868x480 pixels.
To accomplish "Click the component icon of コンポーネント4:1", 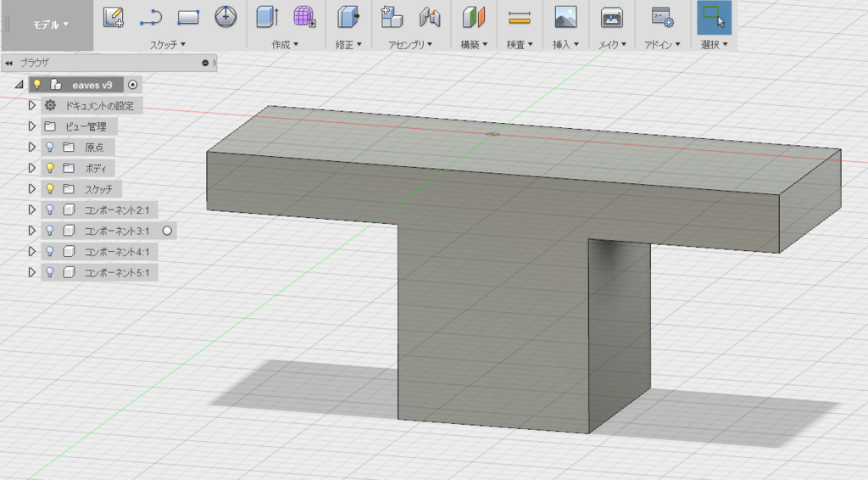I will [69, 251].
